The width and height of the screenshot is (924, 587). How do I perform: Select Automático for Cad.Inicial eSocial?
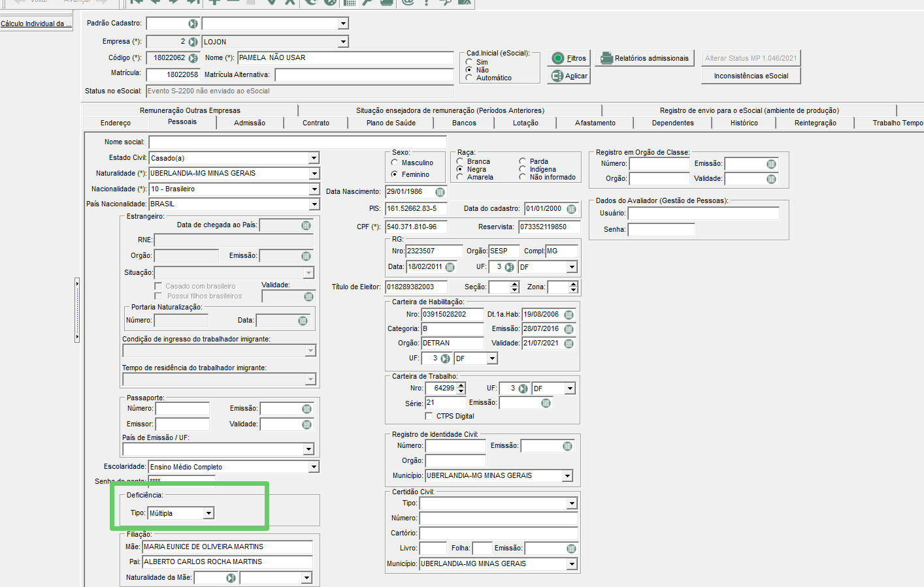pyautogui.click(x=469, y=78)
